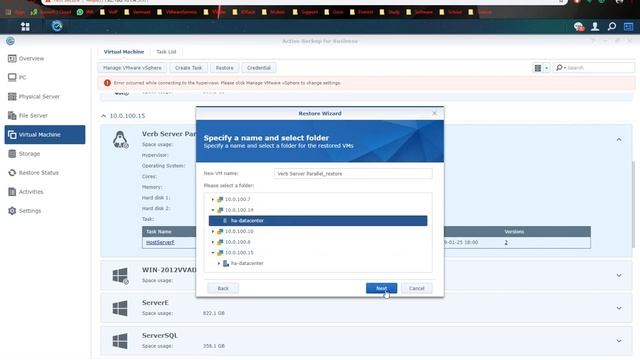Click the search input field in toolbar
The width and height of the screenshot is (640, 360).
[599, 68]
